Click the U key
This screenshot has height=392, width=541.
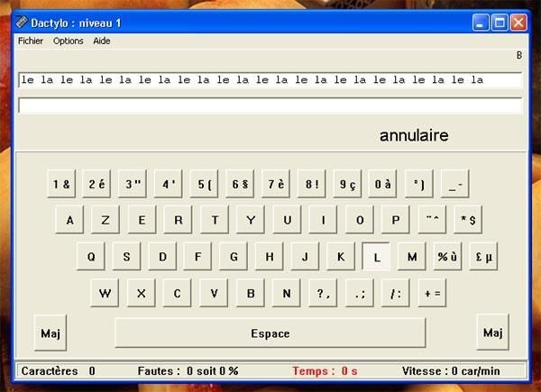(287, 220)
